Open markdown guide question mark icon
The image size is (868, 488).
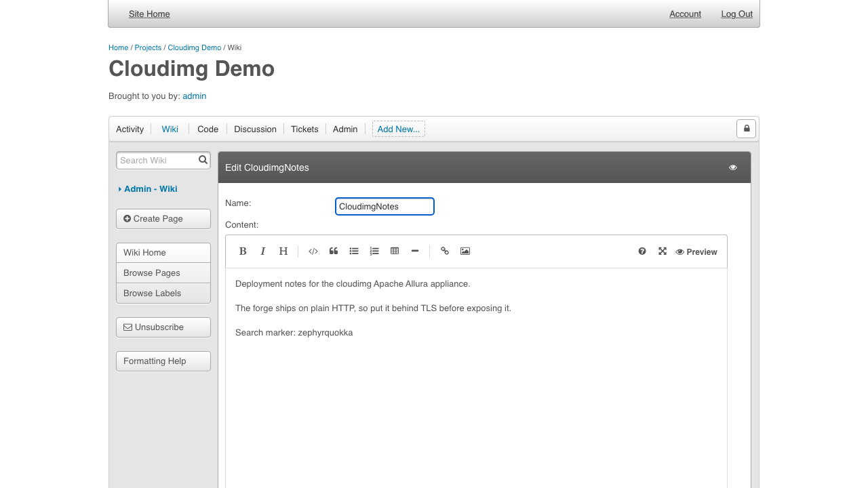(x=642, y=251)
